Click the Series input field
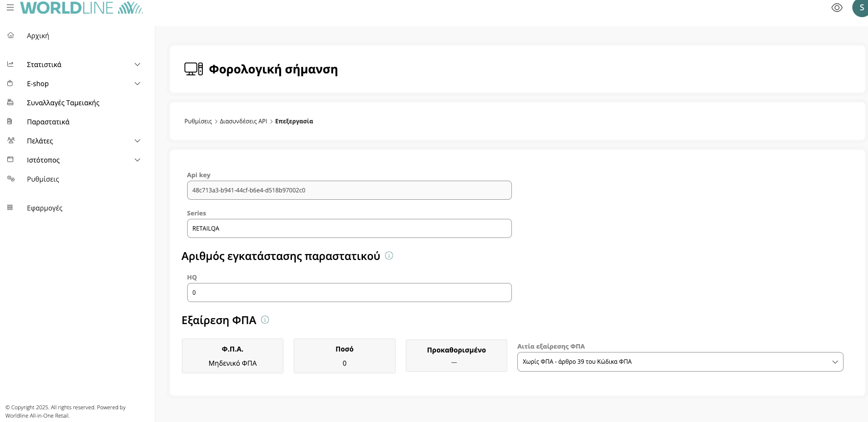The width and height of the screenshot is (868, 422). [x=349, y=229]
